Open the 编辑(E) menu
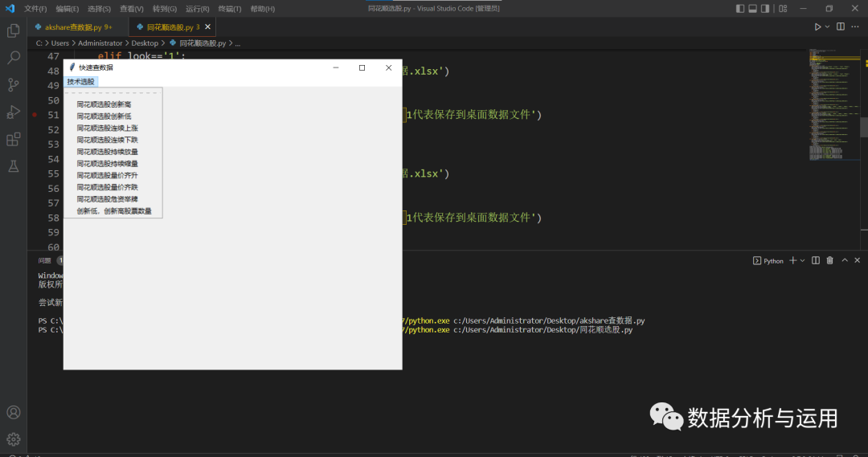Image resolution: width=868 pixels, height=457 pixels. (68, 9)
